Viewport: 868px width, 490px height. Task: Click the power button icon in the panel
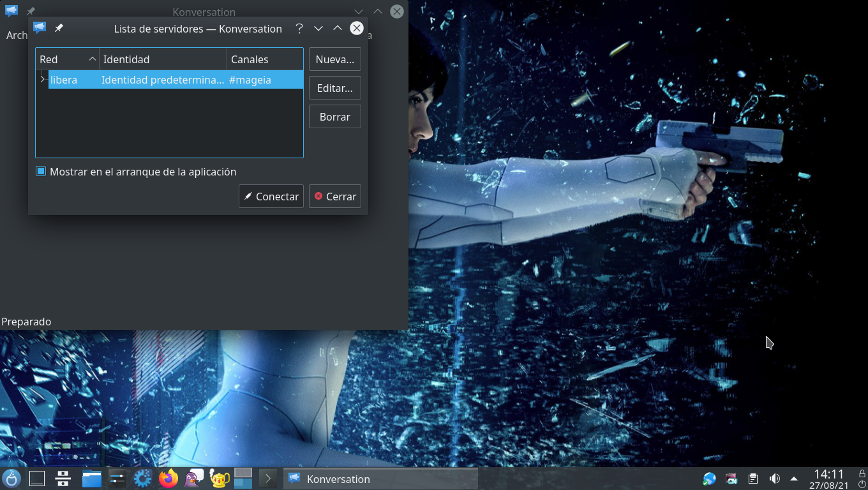tap(862, 484)
